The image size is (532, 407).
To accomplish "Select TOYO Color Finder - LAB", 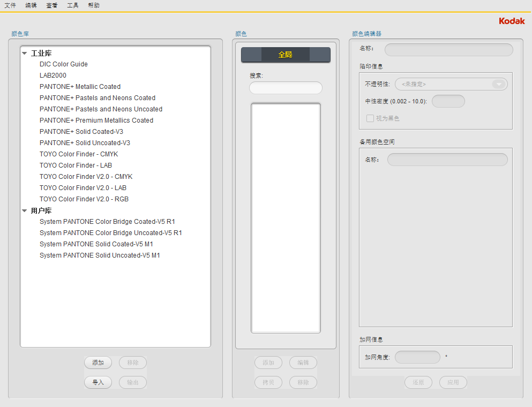I will 76,165.
